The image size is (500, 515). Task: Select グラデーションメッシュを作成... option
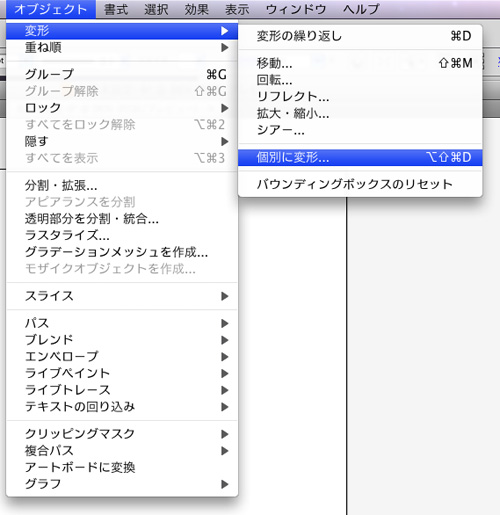(122, 252)
